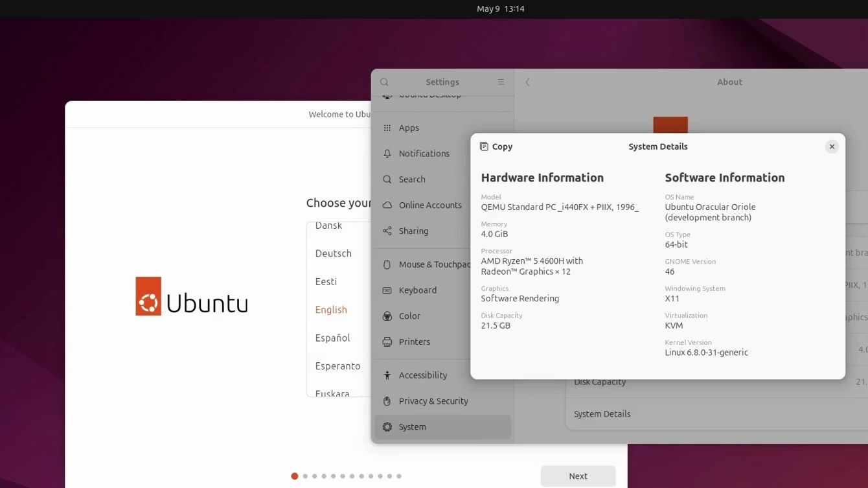Click the Keyboard icon in sidebar

[387, 290]
